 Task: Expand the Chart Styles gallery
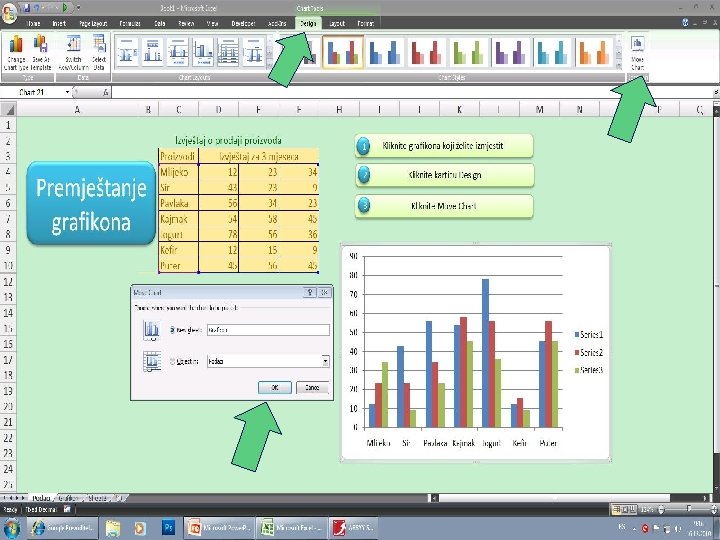pos(619,66)
